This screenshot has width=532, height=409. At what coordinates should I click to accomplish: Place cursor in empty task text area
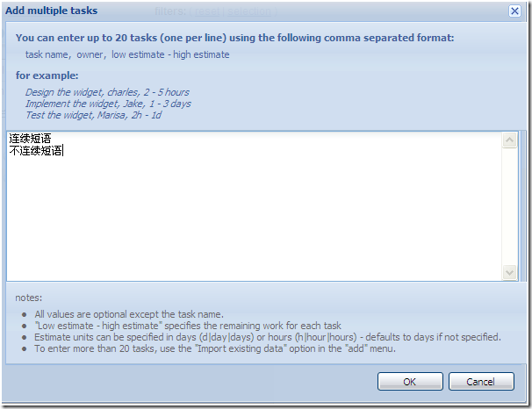255,217
